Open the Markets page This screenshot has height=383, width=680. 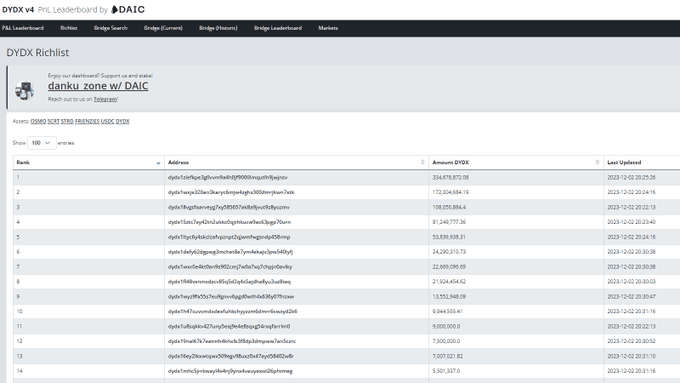(x=328, y=28)
